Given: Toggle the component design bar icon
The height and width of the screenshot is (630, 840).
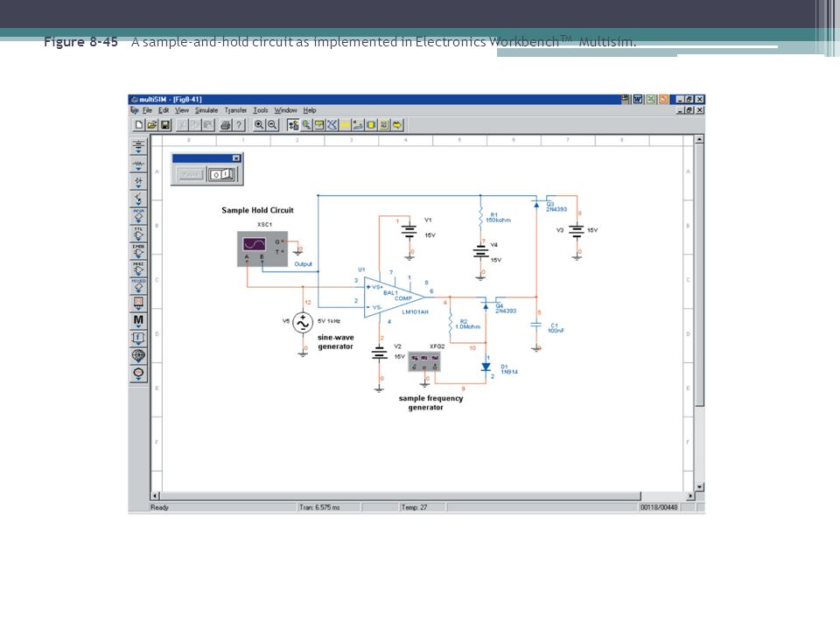Looking at the screenshot, I should point(293,125).
